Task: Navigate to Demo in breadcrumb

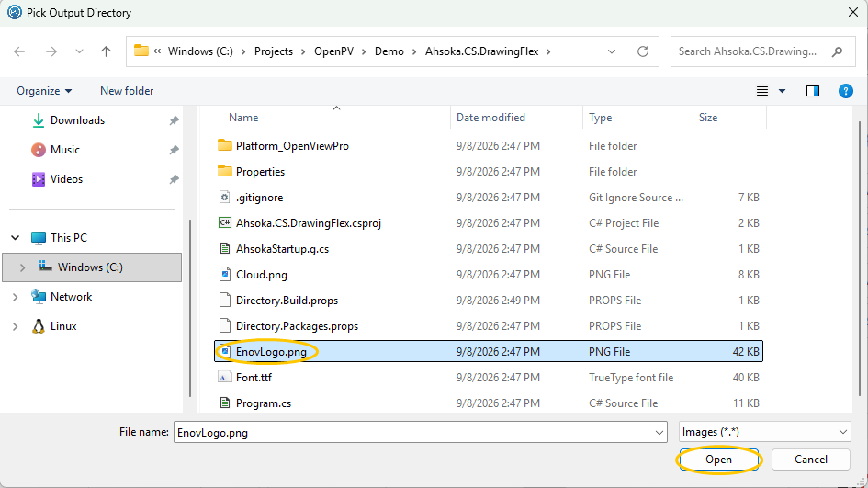Action: pos(389,51)
